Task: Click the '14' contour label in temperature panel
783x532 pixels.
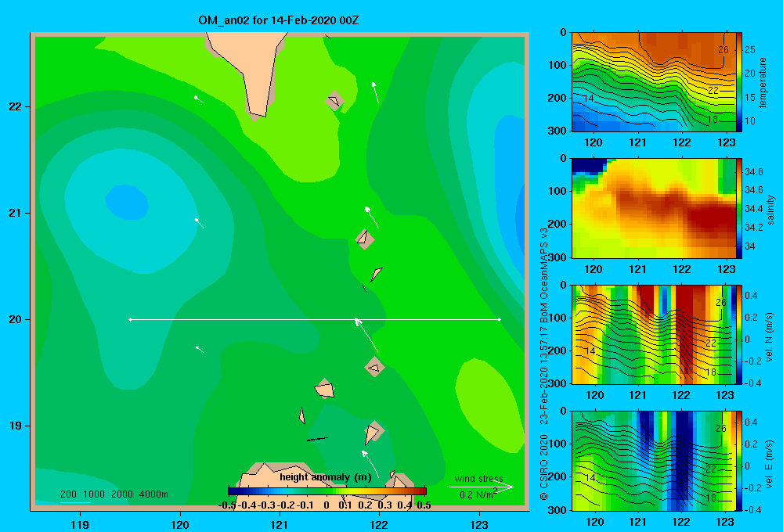Action: 589,99
